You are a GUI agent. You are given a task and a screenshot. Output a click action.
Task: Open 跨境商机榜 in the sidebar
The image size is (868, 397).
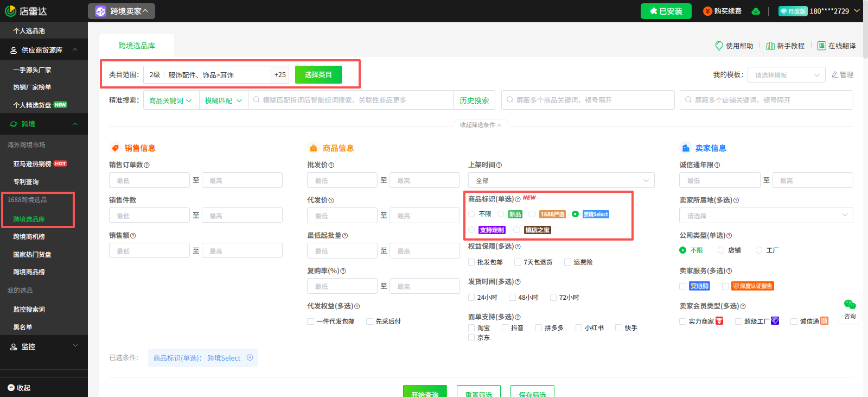coord(29,237)
